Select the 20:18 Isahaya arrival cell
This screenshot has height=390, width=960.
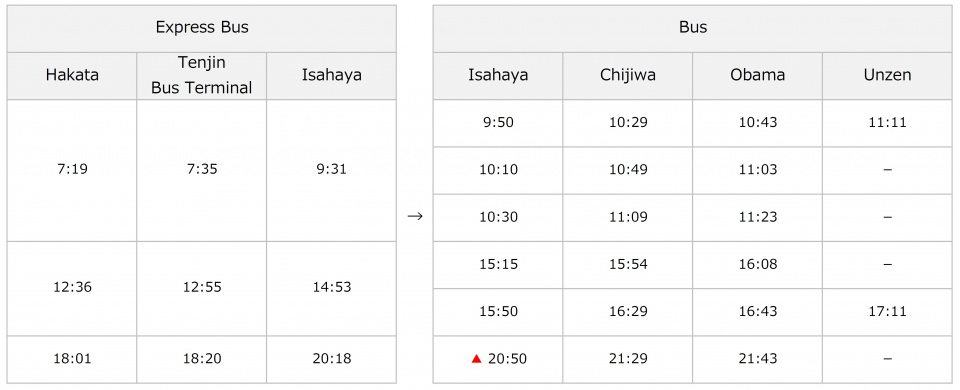pos(331,359)
